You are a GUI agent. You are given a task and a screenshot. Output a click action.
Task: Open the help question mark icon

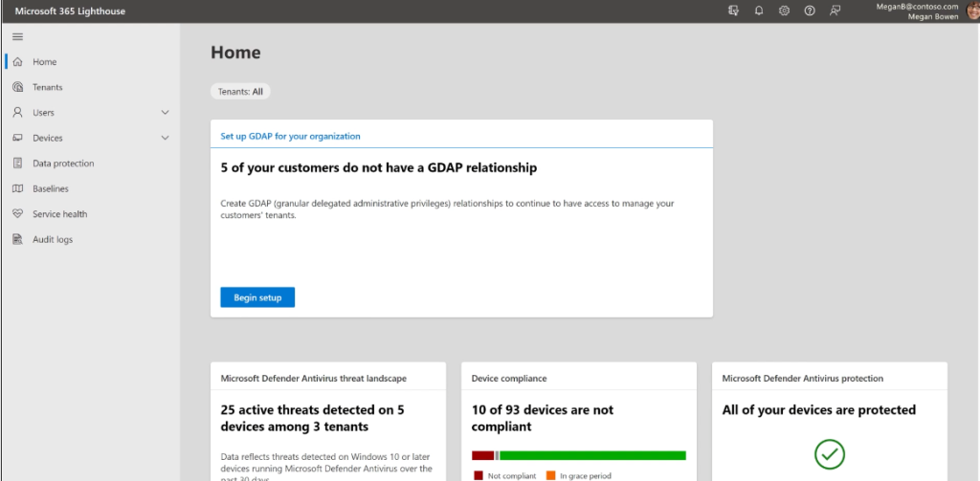810,11
